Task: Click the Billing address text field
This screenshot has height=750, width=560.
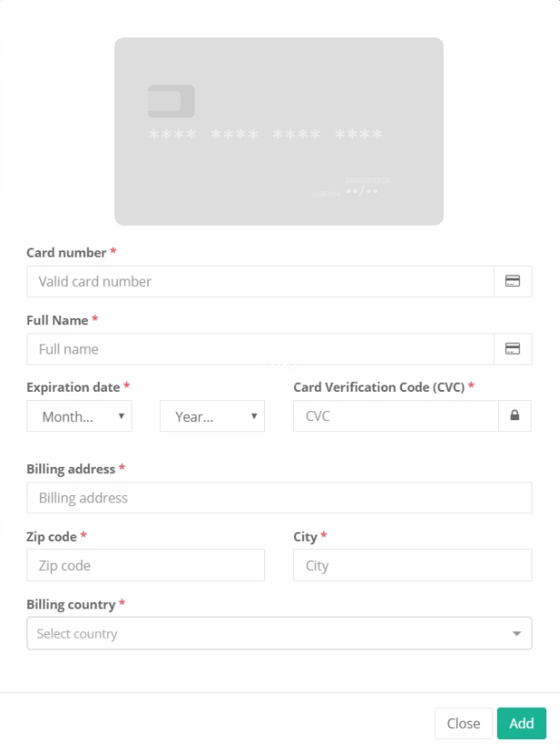Action: [279, 498]
